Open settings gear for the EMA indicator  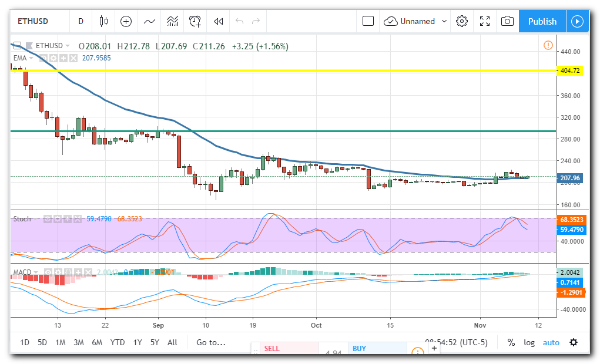[53, 58]
